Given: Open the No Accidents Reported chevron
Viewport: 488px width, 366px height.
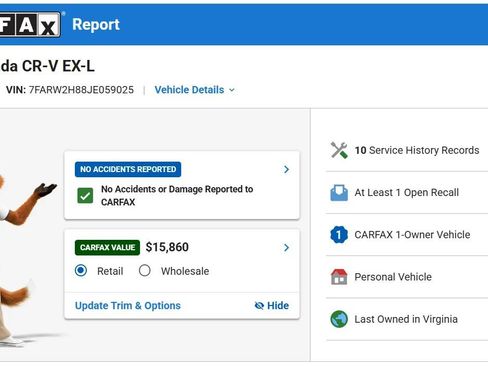Looking at the screenshot, I should tap(286, 169).
